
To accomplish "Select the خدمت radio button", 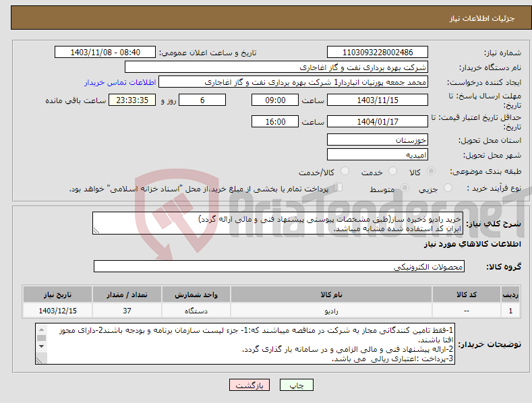I will pyautogui.click(x=393, y=171).
